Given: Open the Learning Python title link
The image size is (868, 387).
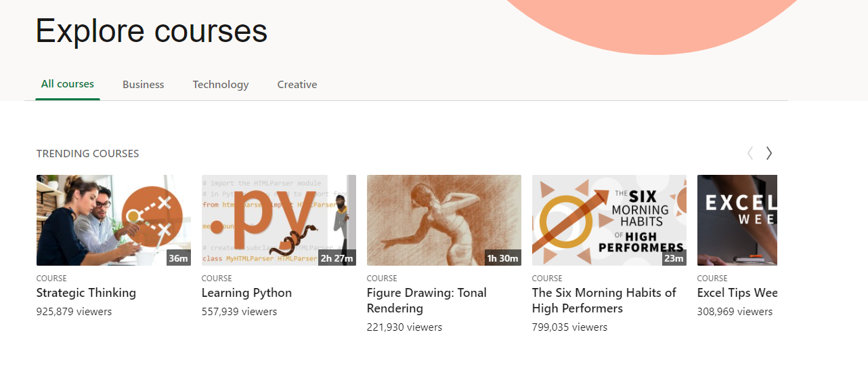Looking at the screenshot, I should [246, 293].
